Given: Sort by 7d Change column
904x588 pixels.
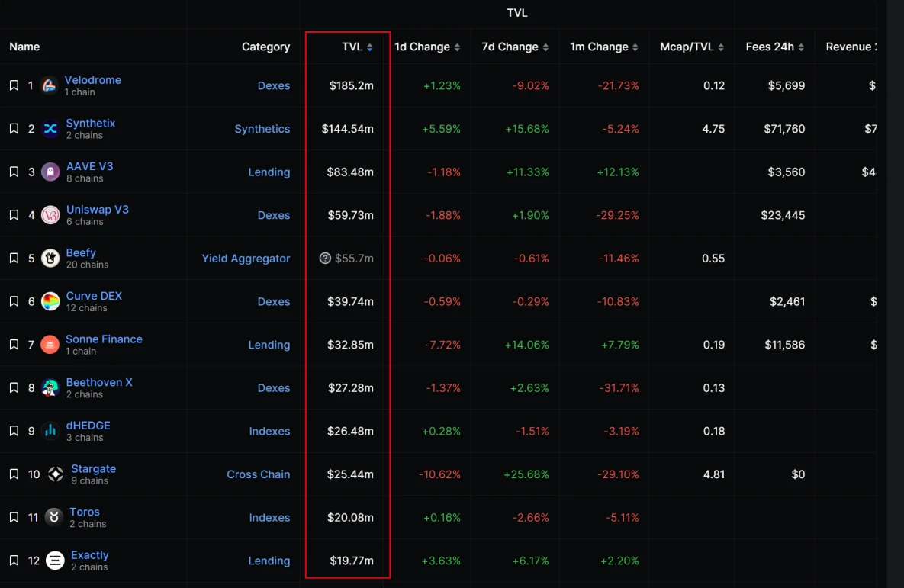Looking at the screenshot, I should (x=515, y=47).
